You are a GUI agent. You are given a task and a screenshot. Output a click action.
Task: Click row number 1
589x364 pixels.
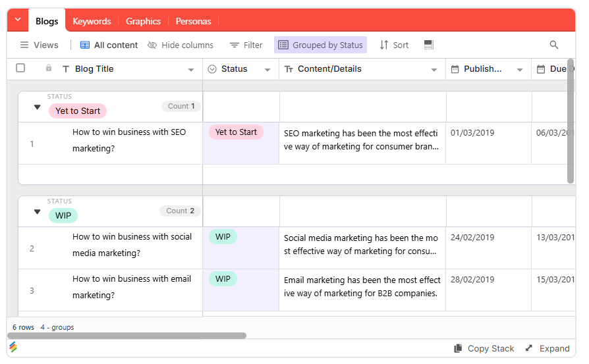pos(32,143)
